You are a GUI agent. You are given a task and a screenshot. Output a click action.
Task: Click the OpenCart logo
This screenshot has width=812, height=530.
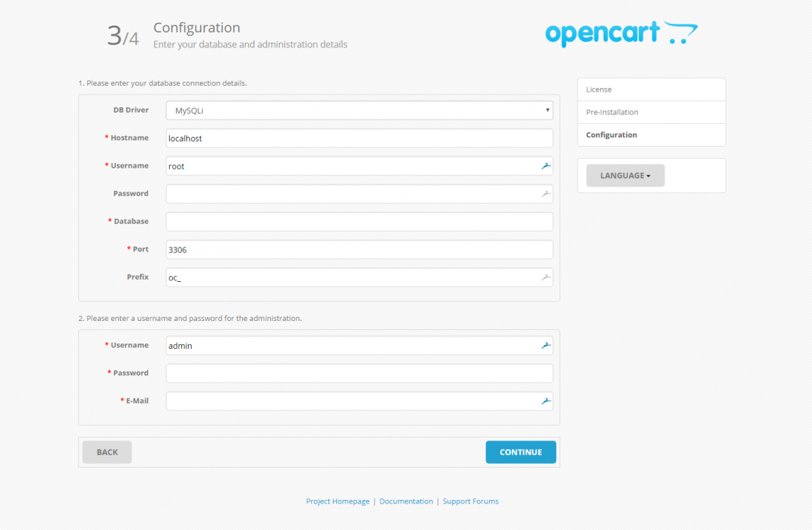[622, 34]
